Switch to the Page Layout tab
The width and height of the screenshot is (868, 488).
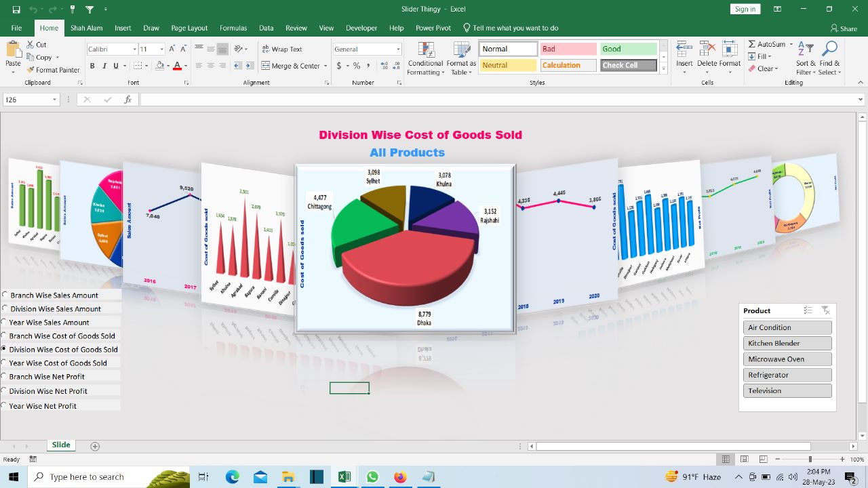tap(189, 28)
